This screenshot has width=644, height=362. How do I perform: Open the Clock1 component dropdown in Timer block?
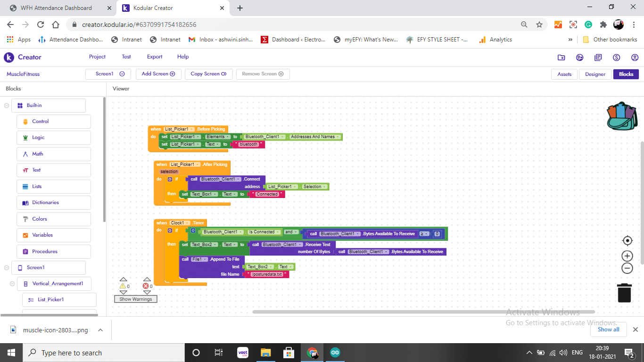(x=180, y=223)
